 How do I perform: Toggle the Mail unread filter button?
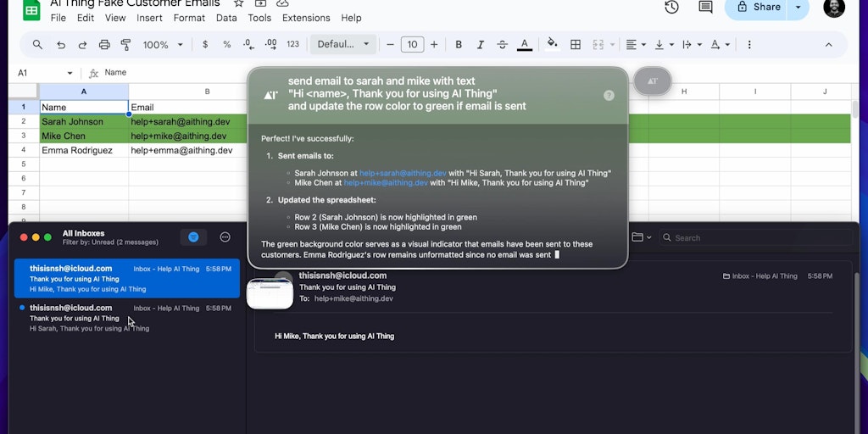pyautogui.click(x=193, y=237)
